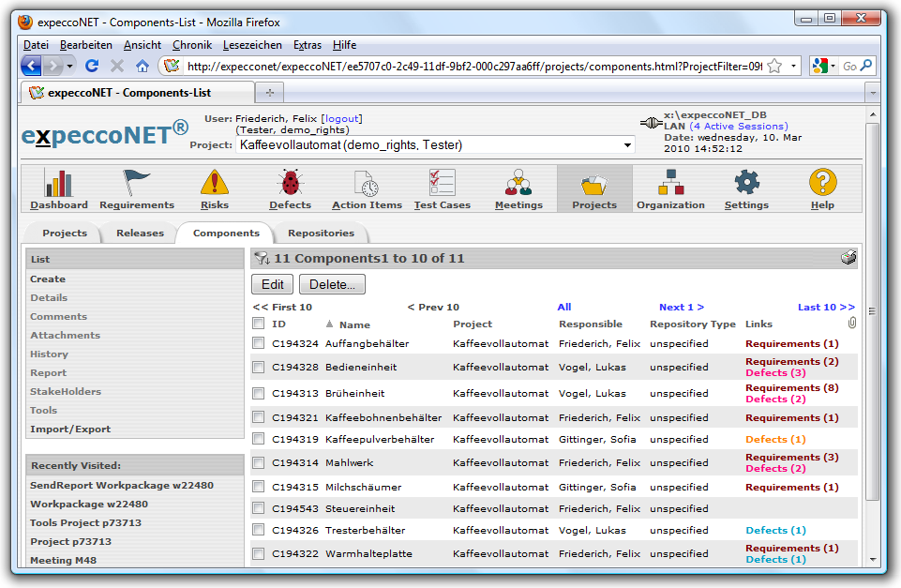Open the URL bar history dropdown arrow
The height and width of the screenshot is (588, 901).
pyautogui.click(x=794, y=66)
